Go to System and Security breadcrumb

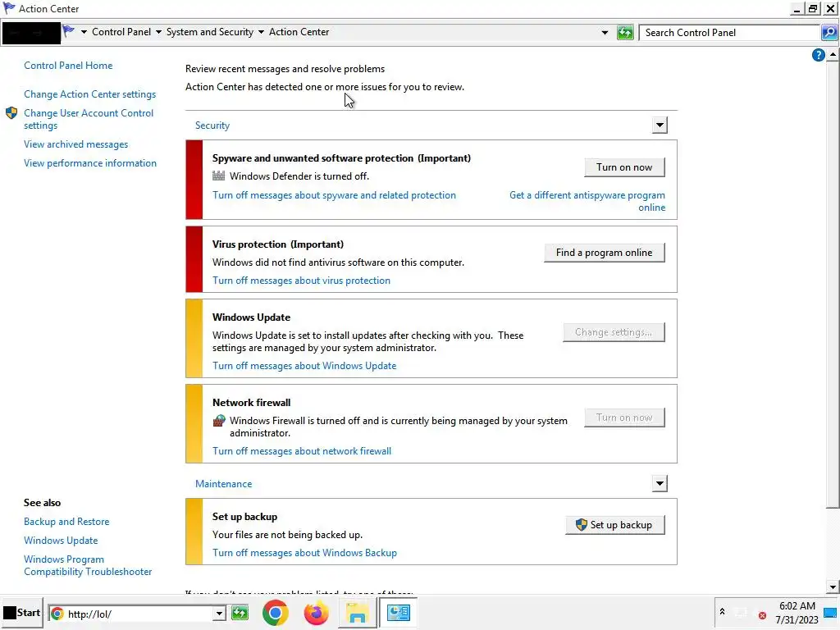209,32
